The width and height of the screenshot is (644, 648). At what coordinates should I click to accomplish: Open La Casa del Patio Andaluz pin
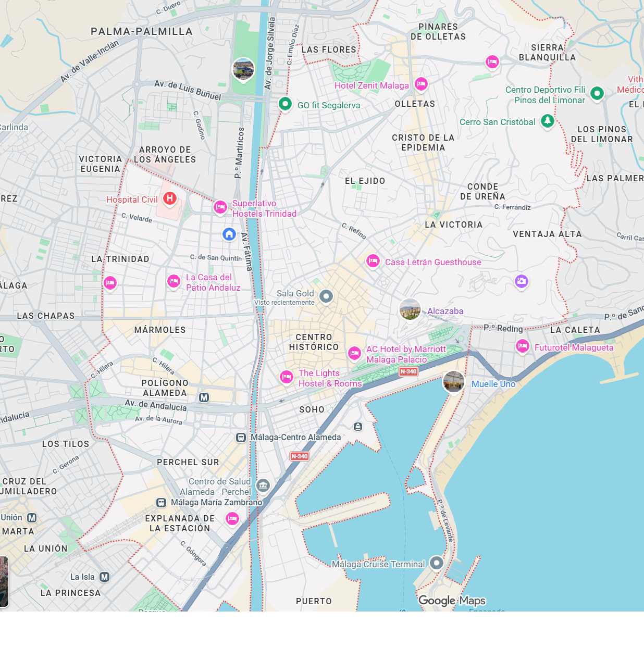coord(174,281)
